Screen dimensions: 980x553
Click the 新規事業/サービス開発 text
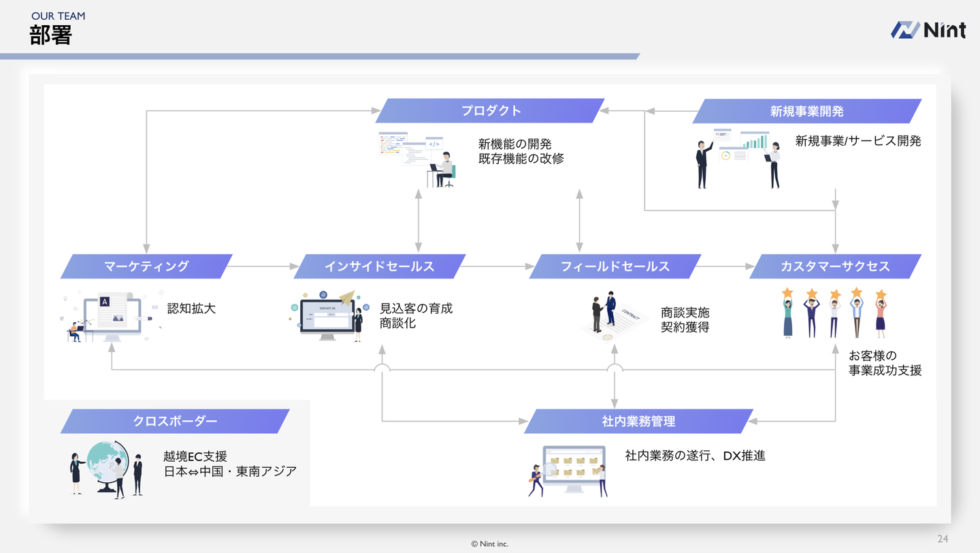tap(858, 141)
